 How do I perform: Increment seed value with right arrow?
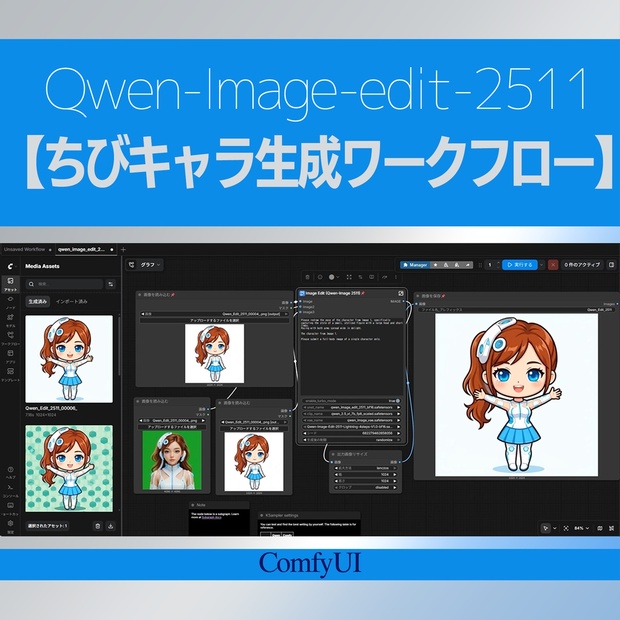coord(398,433)
